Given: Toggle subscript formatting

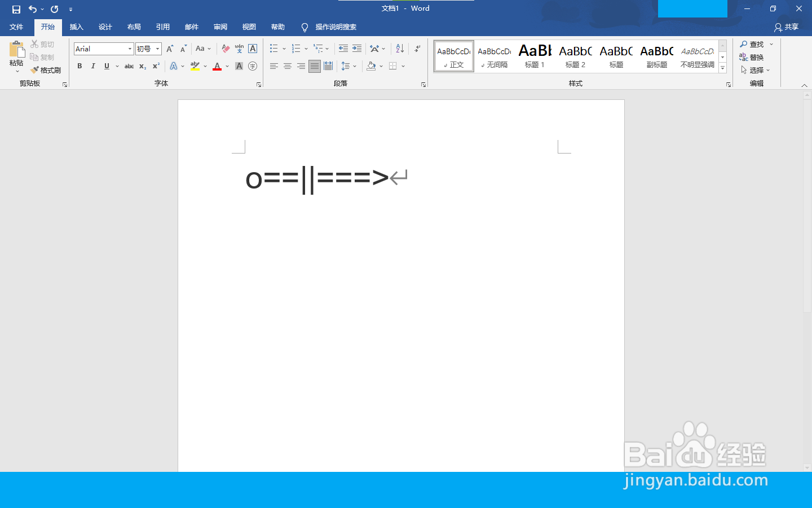Looking at the screenshot, I should pyautogui.click(x=143, y=66).
